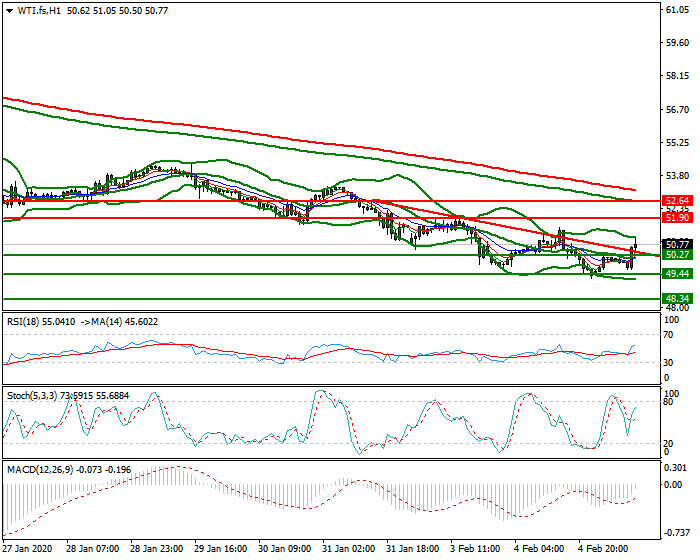This screenshot has height=560, width=700.
Task: Click the 31 Jan 18:00 time label
Action: pos(412,549)
